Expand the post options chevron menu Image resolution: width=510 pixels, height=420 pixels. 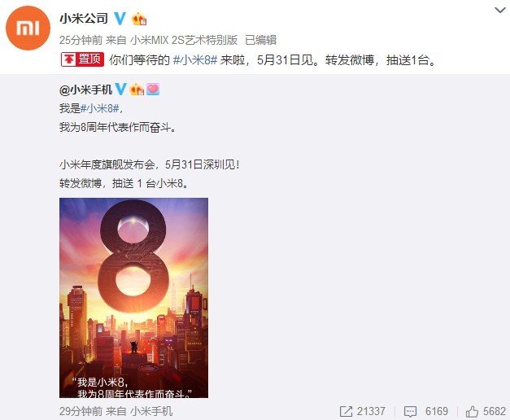click(x=500, y=10)
